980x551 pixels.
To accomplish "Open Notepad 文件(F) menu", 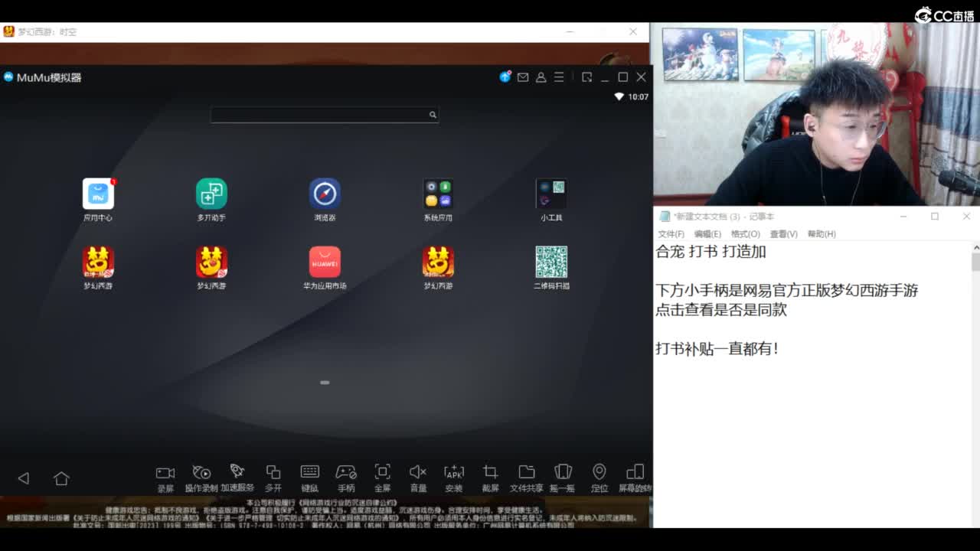I will pos(671,234).
